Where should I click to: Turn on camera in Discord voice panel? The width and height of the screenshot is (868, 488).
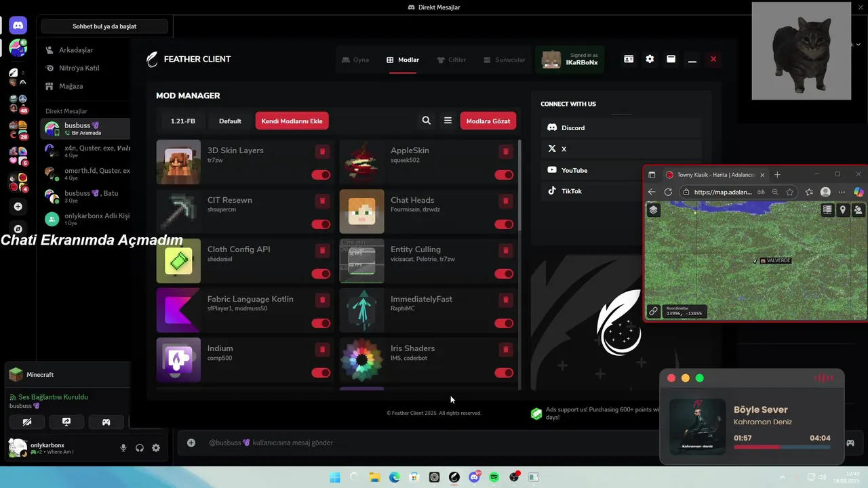point(27,422)
